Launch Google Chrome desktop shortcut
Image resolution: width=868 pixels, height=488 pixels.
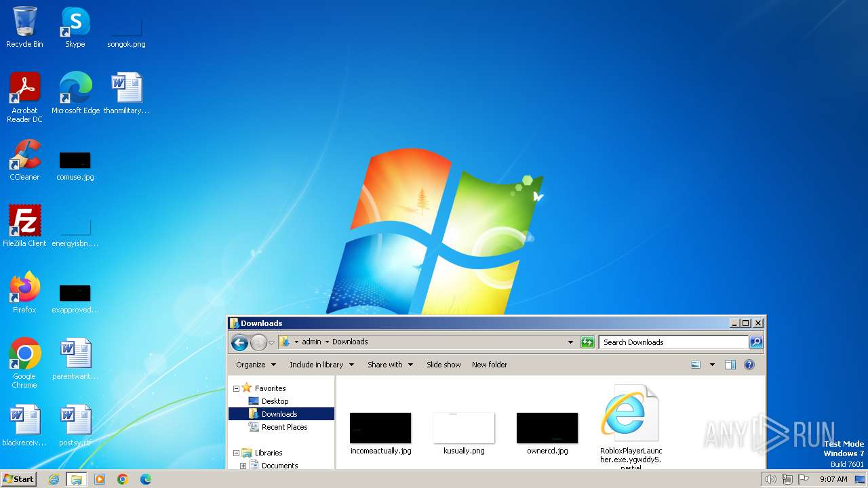(24, 363)
